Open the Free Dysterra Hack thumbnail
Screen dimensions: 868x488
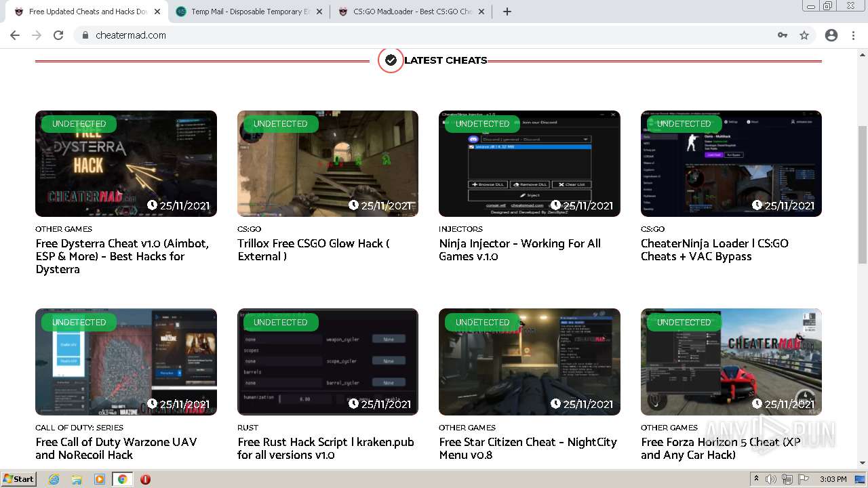click(126, 163)
